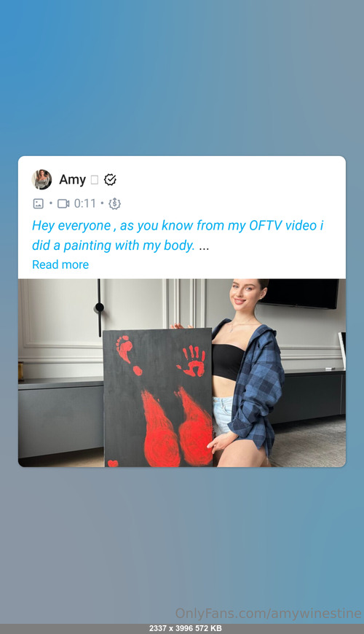Screen dimensions: 364x634
Task: Click the OnlyFans.com/amywinestine watermark text
Action: [269, 614]
